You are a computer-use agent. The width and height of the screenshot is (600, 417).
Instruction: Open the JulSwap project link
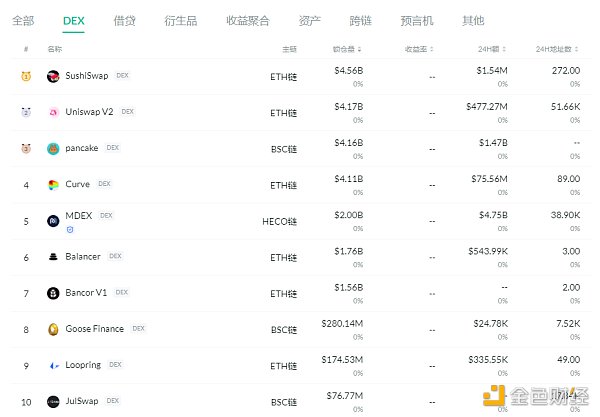point(83,401)
